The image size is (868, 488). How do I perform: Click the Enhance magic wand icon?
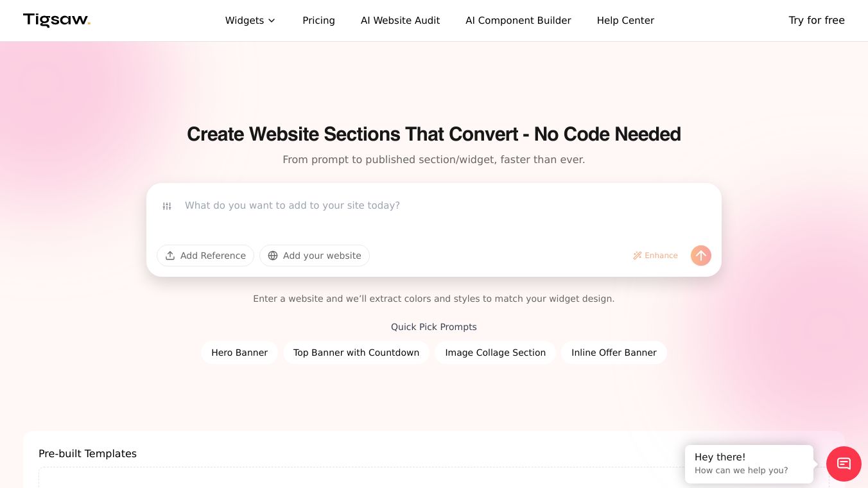tap(638, 256)
